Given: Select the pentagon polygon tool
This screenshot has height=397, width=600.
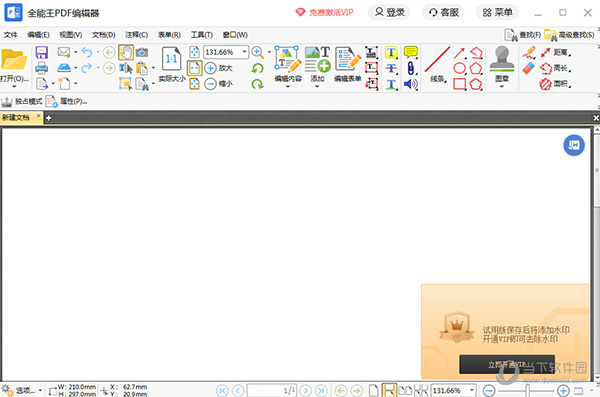Looking at the screenshot, I should click(x=476, y=69).
